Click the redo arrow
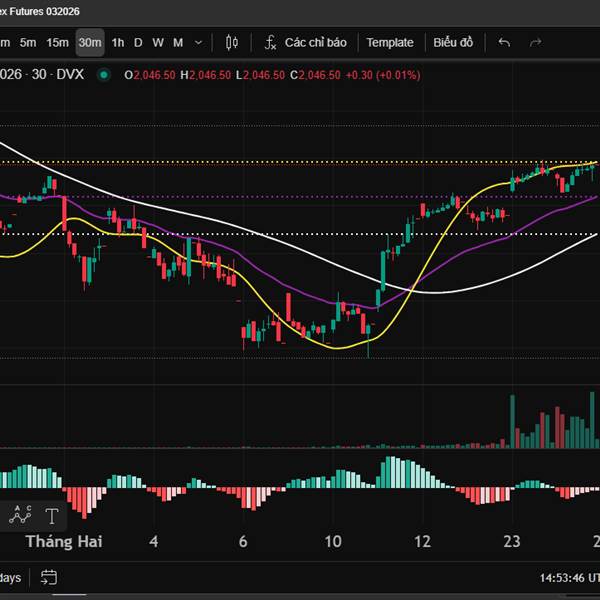600x600 pixels. coord(535,42)
